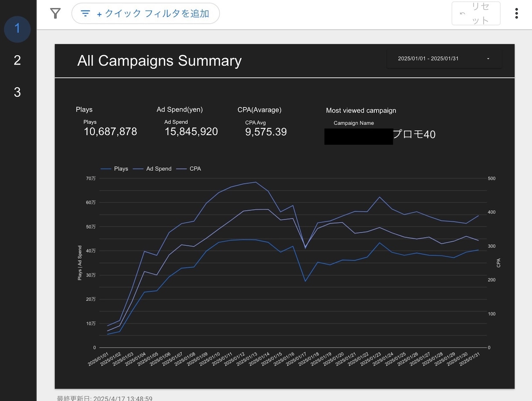Toggle the Ad Spend legend entry

(x=152, y=169)
